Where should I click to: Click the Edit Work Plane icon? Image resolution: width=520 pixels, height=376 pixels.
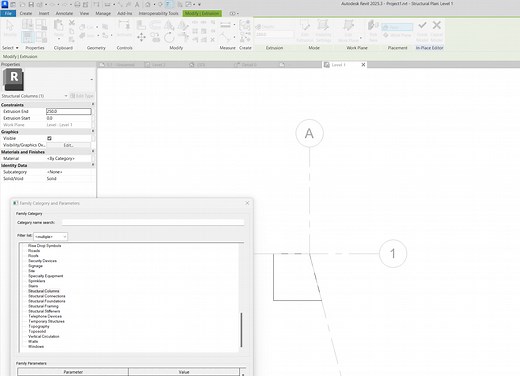[349, 25]
